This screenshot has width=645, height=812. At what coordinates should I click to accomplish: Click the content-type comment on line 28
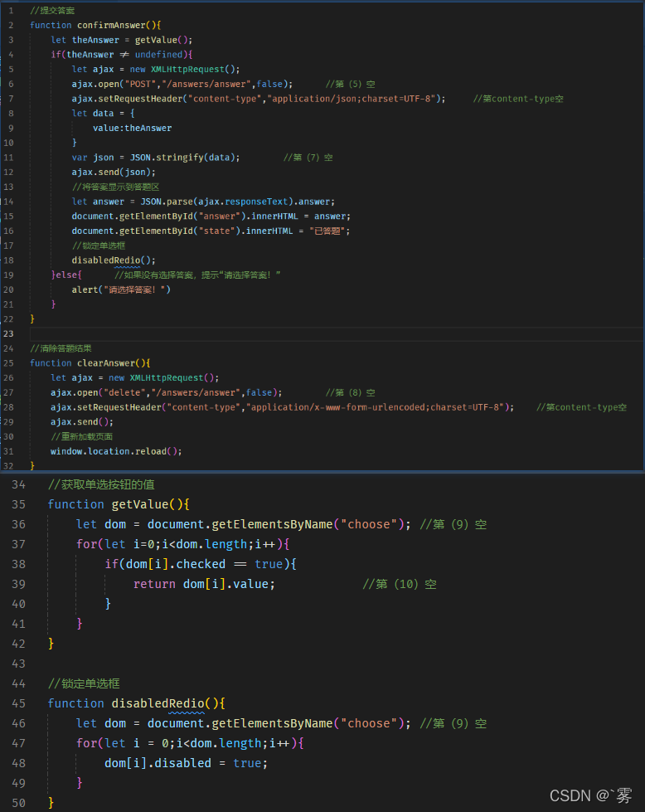point(581,407)
